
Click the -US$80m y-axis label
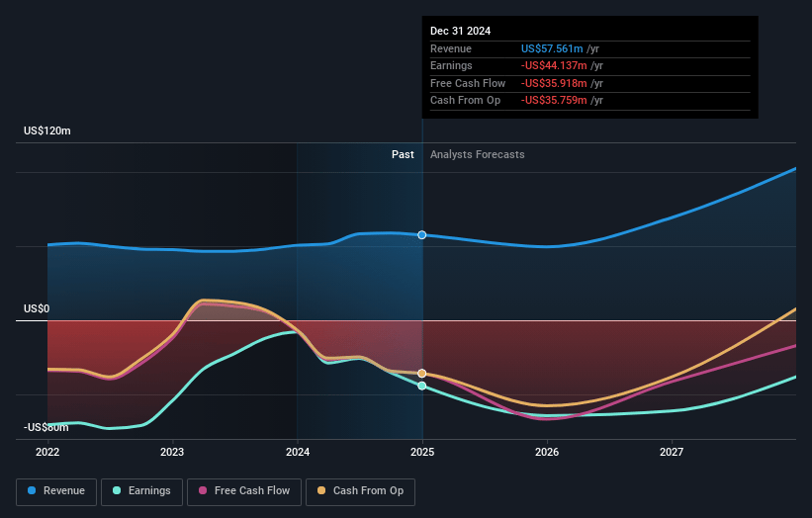(46, 427)
